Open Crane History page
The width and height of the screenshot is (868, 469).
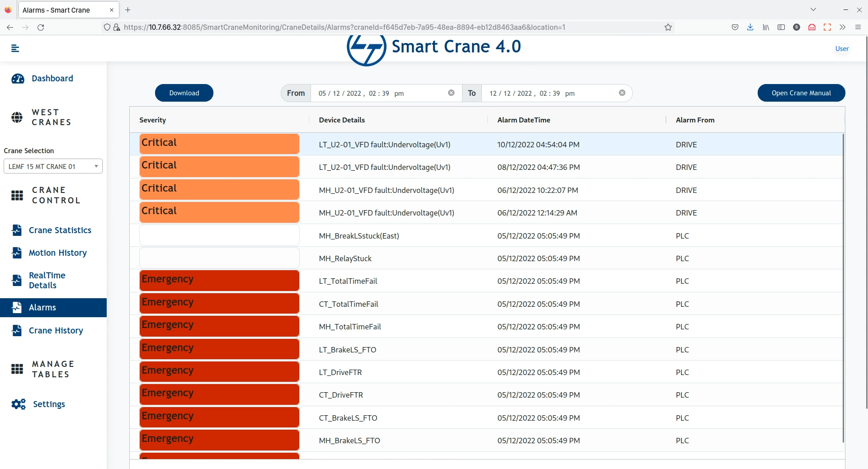click(x=56, y=330)
